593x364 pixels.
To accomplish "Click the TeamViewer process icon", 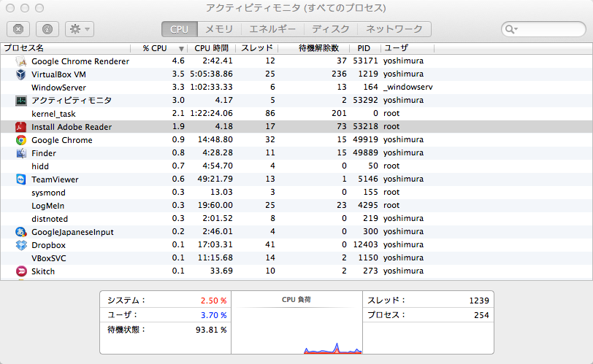I will [x=21, y=179].
